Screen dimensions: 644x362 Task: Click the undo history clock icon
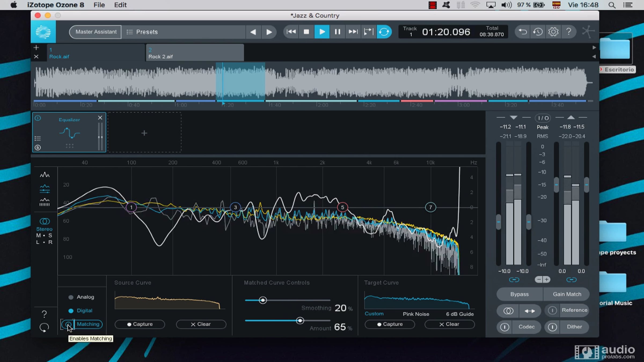click(538, 32)
